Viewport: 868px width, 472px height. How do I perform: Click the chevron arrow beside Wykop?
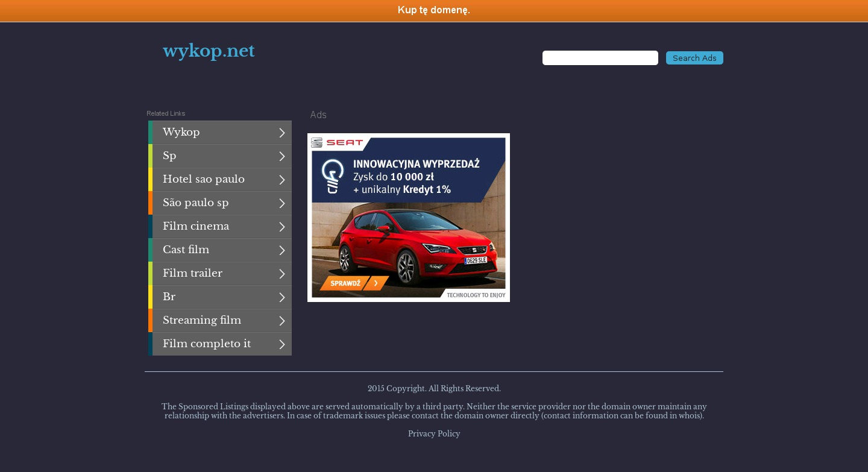[x=281, y=133]
